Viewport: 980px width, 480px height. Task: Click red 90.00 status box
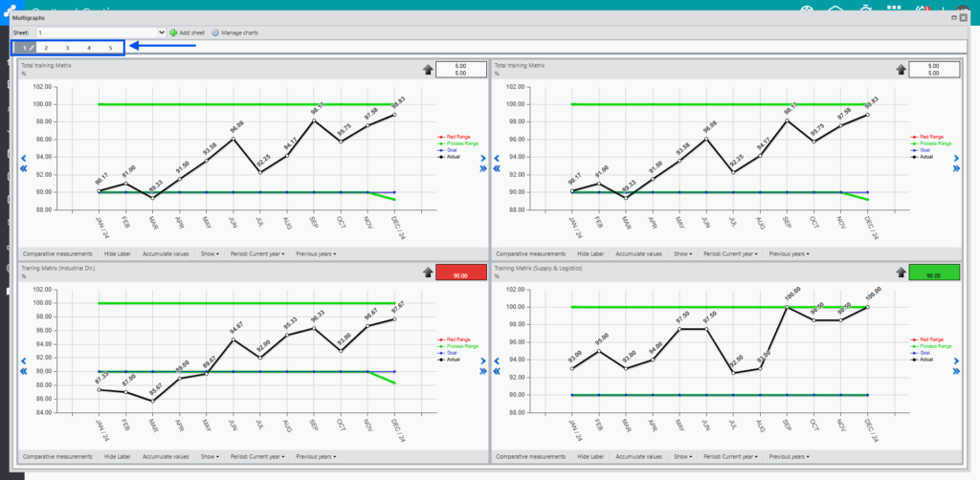pos(461,273)
